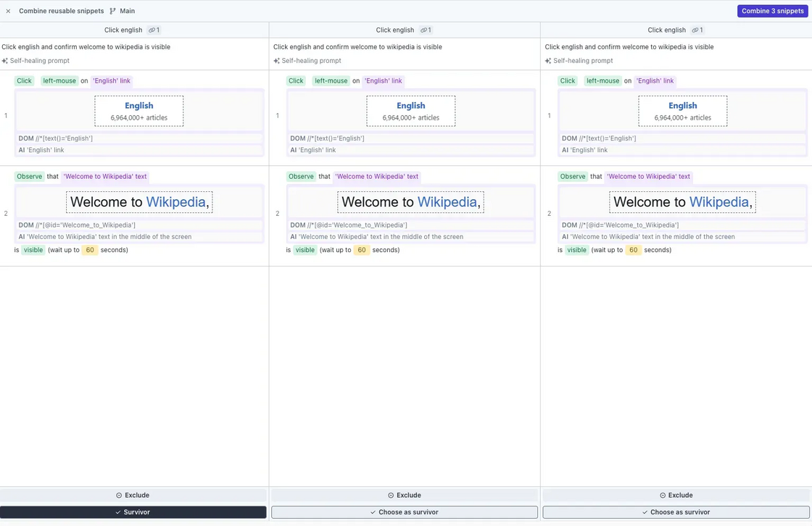Click the 60 seconds value in middle column
Viewport: 812px width, 526px height.
click(361, 250)
